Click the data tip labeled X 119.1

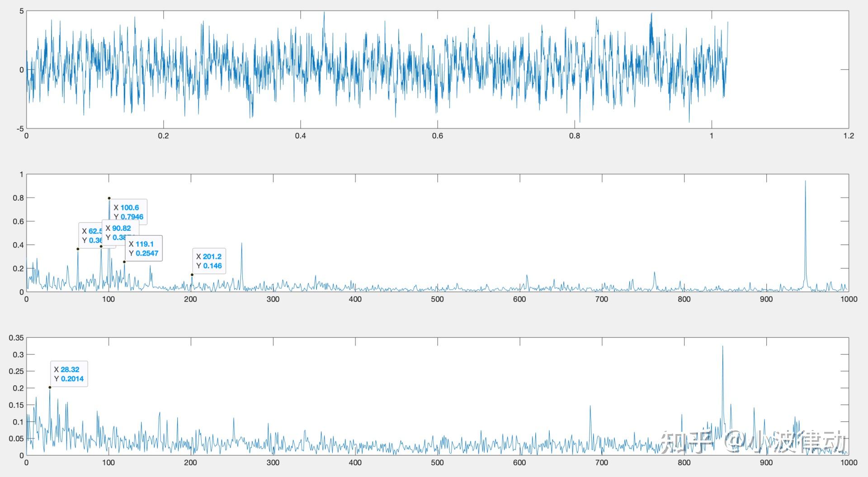(144, 248)
